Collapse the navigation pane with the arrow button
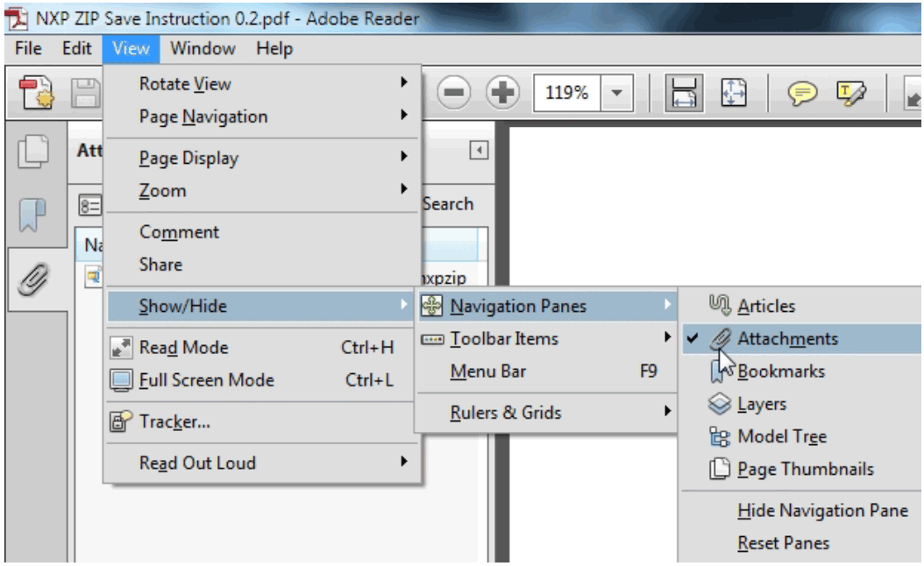This screenshot has height=566, width=924. pos(479,150)
